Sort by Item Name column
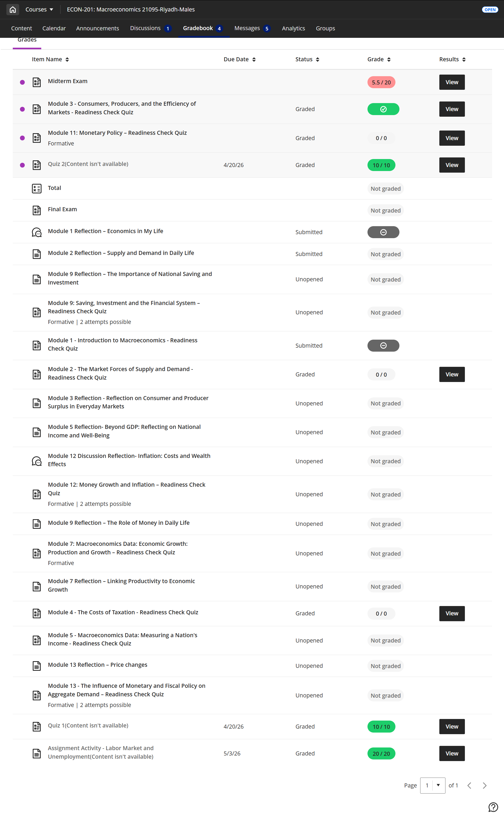 pos(50,59)
